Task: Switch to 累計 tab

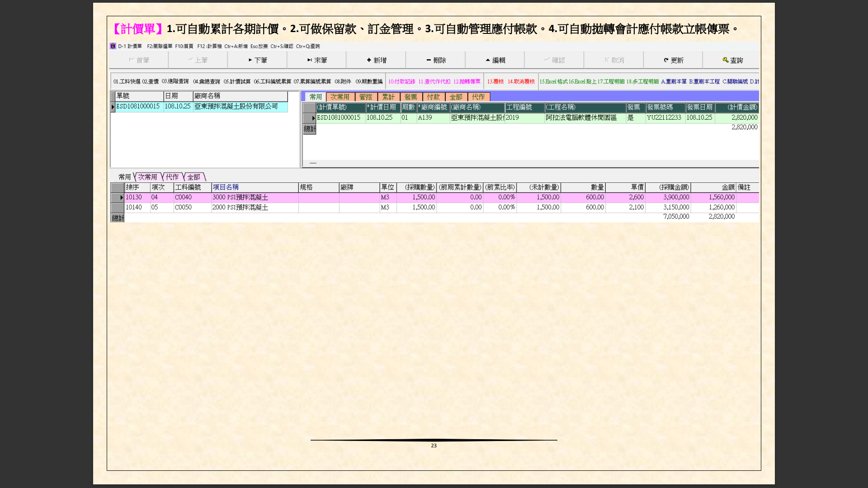Action: point(388,97)
